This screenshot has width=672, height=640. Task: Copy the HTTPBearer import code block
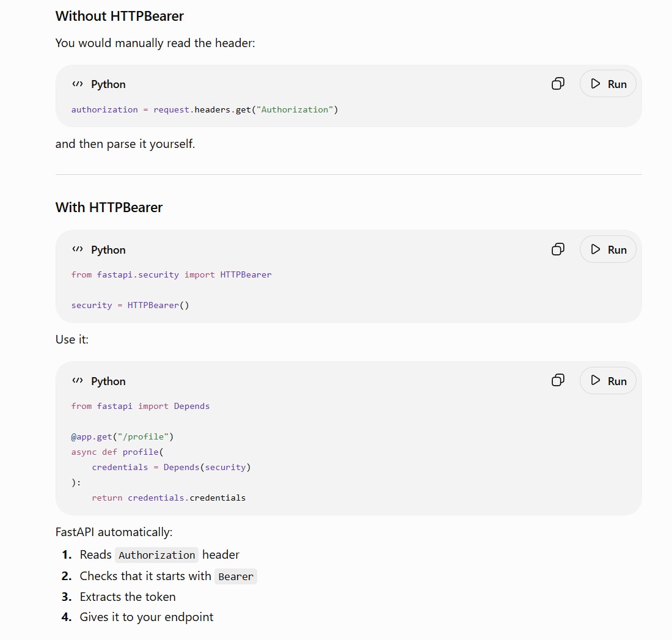click(558, 249)
